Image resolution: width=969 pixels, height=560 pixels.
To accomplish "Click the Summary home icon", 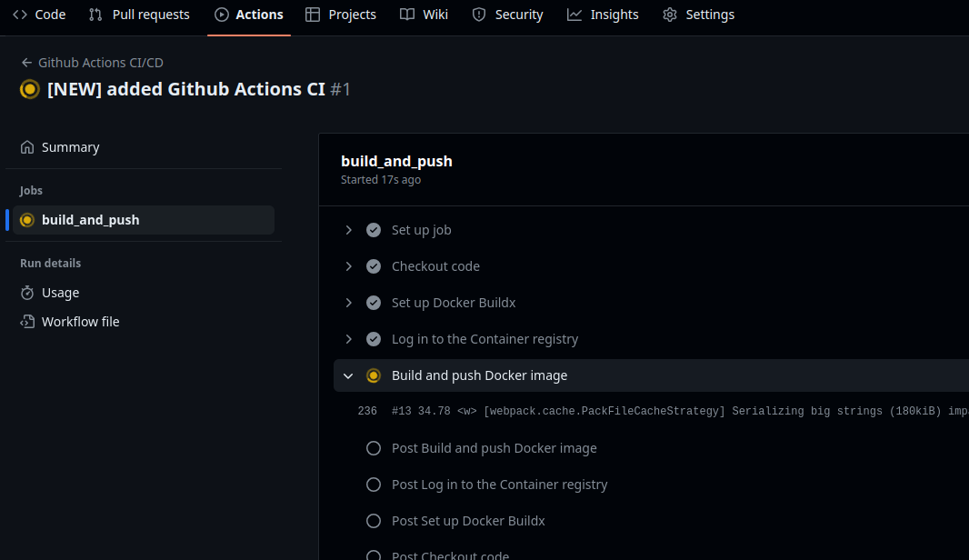I will point(27,147).
